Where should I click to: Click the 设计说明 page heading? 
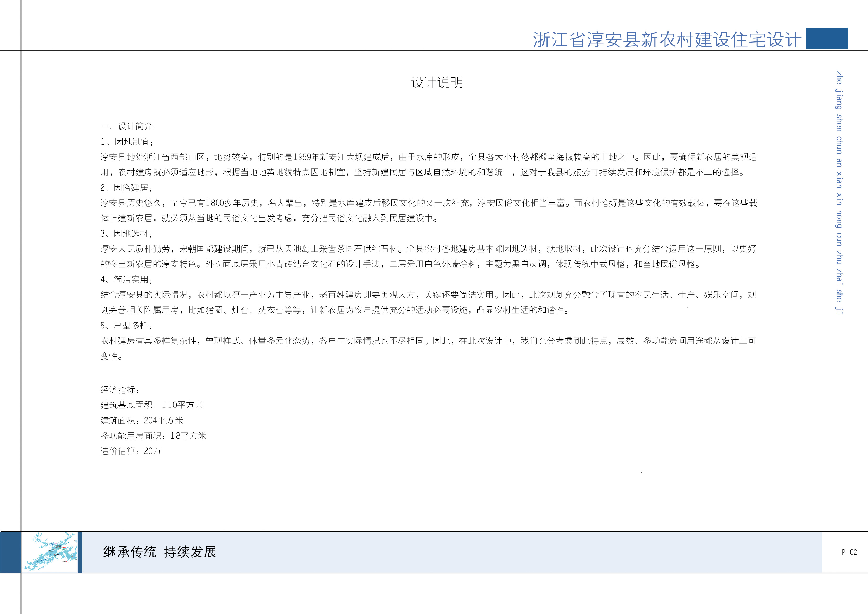[x=437, y=82]
